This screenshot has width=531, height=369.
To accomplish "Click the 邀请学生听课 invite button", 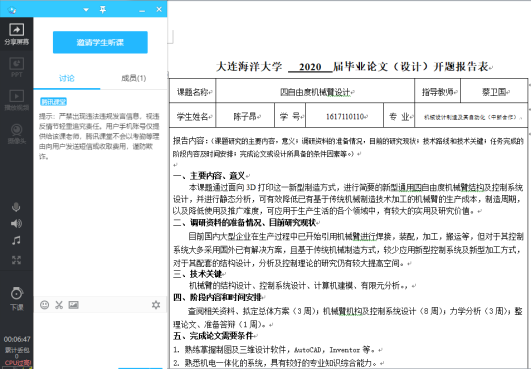I will pyautogui.click(x=100, y=42).
